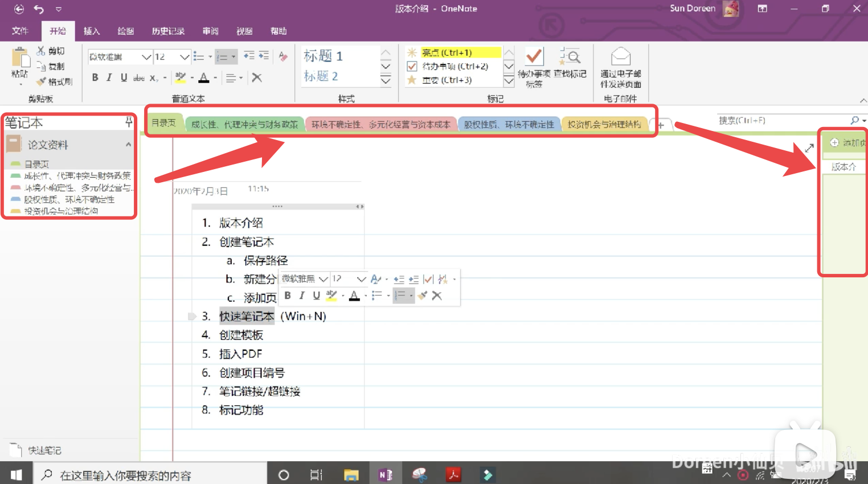Open the Windows Start menu
Viewport: 868px width, 484px height.
click(16, 474)
